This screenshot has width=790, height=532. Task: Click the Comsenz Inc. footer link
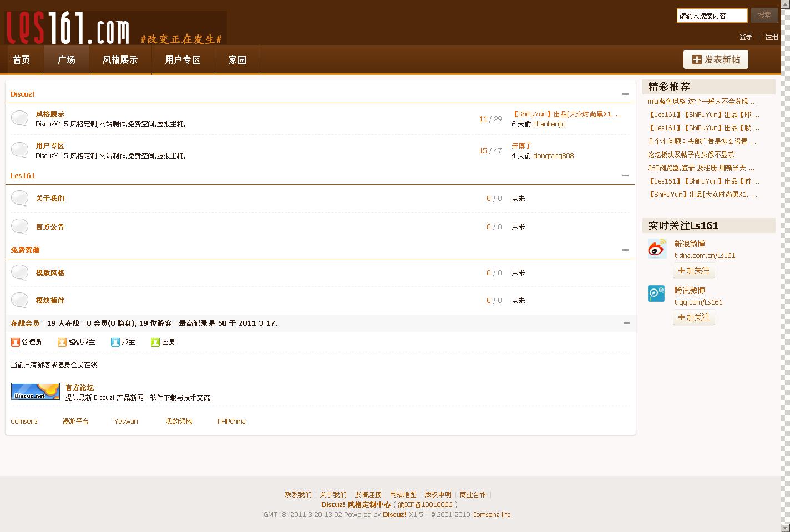click(x=492, y=515)
